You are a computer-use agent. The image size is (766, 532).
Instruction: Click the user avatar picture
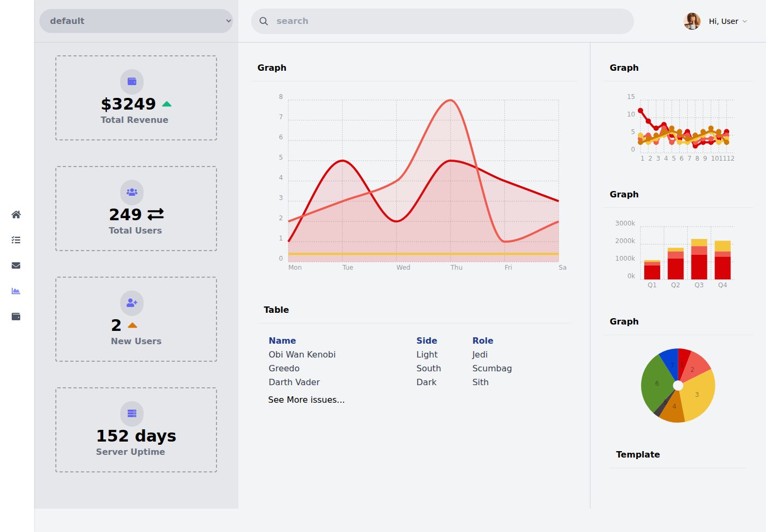[692, 21]
